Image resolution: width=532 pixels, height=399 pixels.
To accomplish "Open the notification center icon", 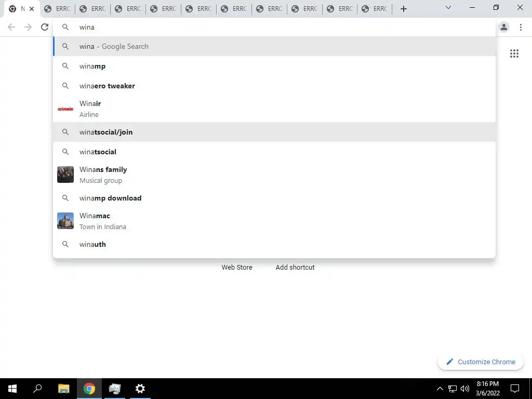I will pyautogui.click(x=515, y=389).
